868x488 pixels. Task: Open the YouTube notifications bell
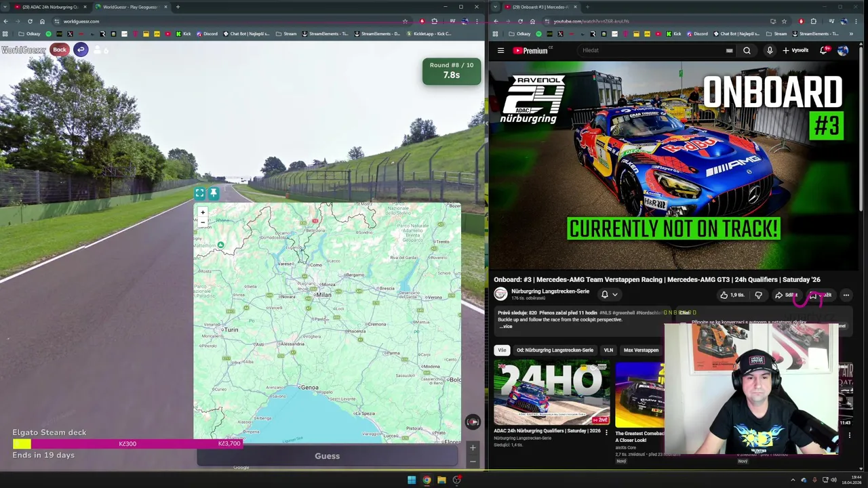(824, 50)
